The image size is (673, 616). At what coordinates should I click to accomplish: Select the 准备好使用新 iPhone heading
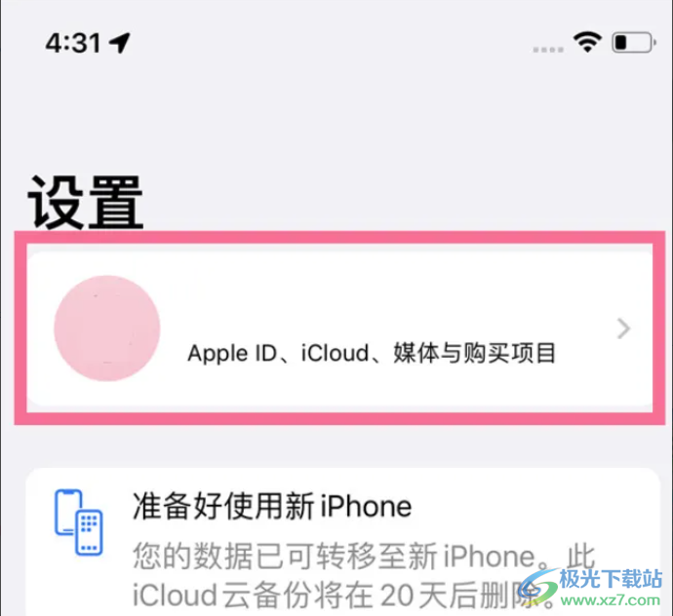(272, 506)
